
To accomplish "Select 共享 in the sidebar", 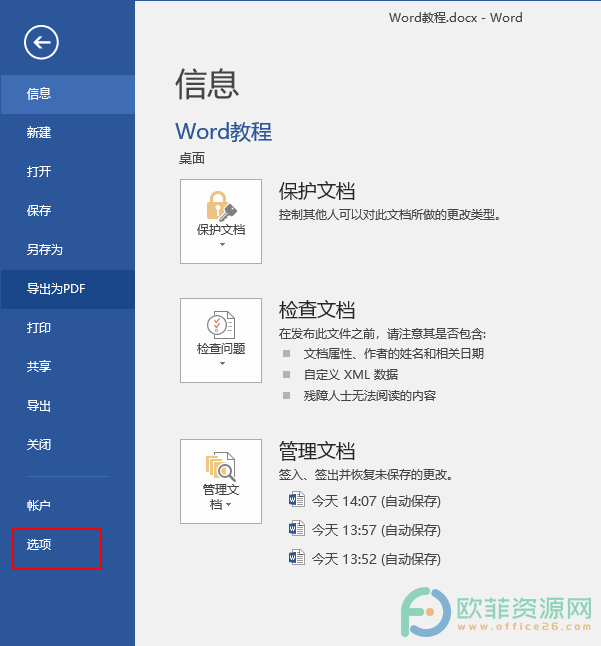I will [x=68, y=367].
